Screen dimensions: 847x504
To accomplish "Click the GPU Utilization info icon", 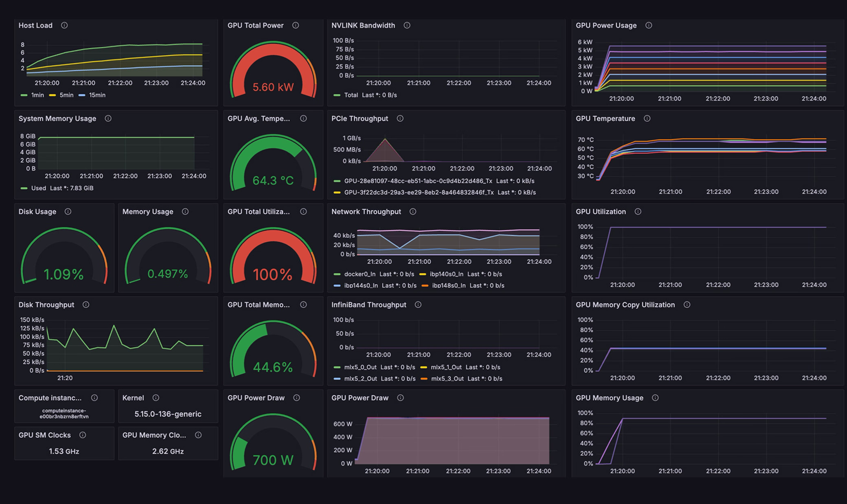I will pyautogui.click(x=638, y=212).
